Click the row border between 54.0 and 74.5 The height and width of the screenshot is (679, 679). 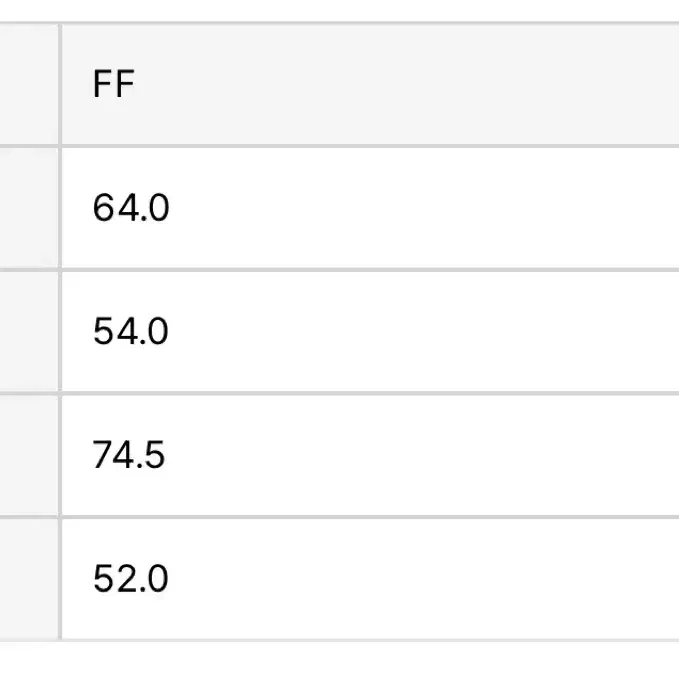340,394
